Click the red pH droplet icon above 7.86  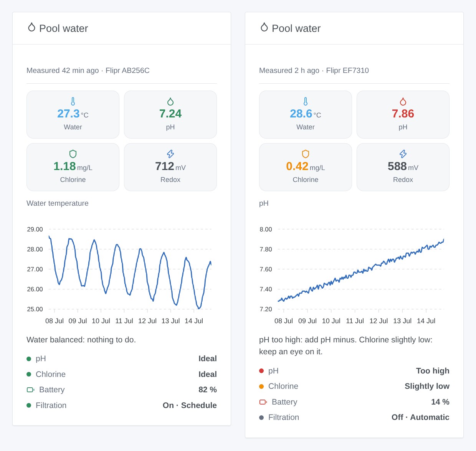(x=403, y=102)
